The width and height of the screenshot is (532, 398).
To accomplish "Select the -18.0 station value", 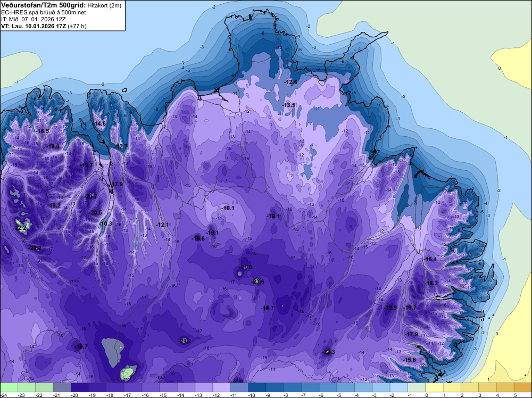I will click(53, 146).
